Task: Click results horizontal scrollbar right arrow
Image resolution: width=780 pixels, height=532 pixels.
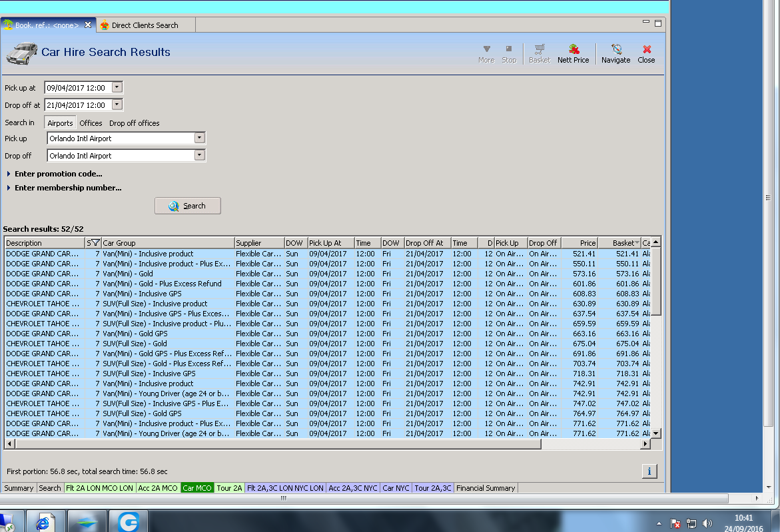Action: pos(645,444)
